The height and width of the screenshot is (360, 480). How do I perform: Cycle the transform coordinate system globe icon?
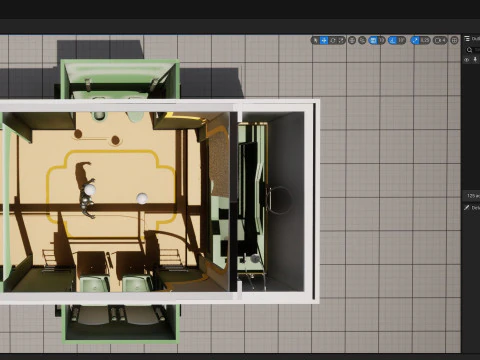tap(352, 40)
